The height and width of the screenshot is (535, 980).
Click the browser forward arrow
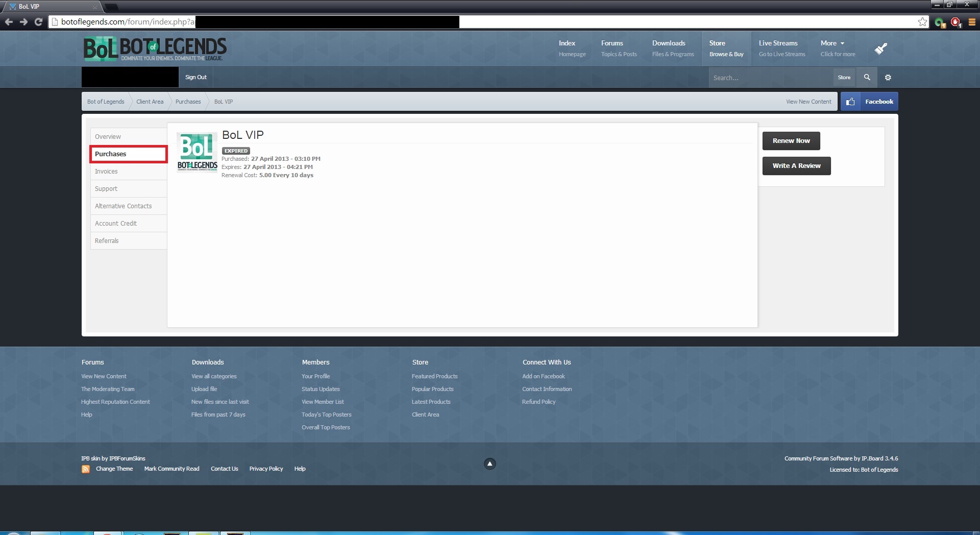23,22
